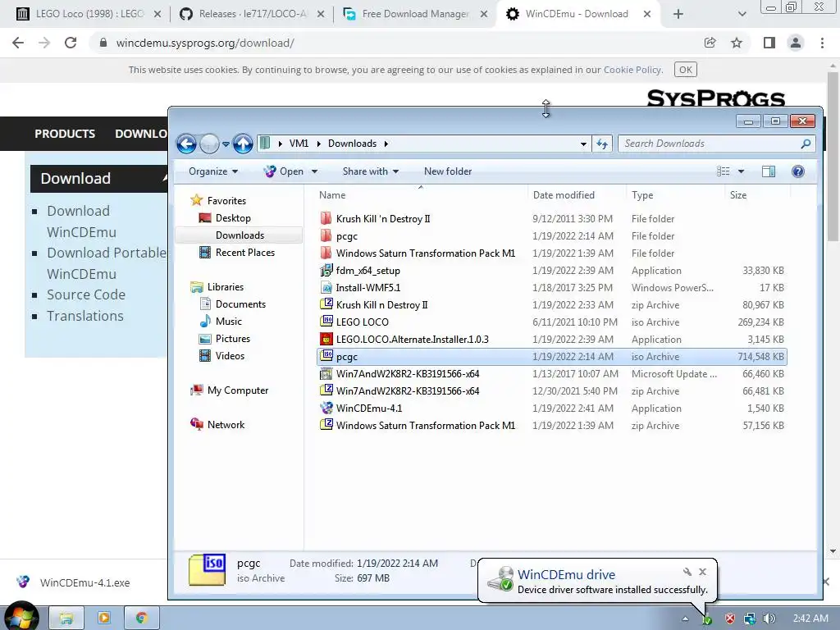Screen dimensions: 840x630
Task: Sort files by Size column
Action: click(757, 195)
